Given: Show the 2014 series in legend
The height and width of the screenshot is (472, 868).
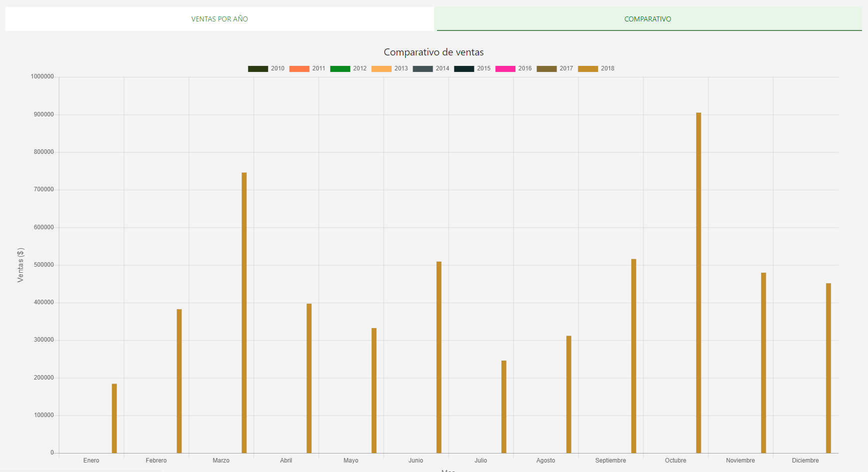Looking at the screenshot, I should 431,68.
